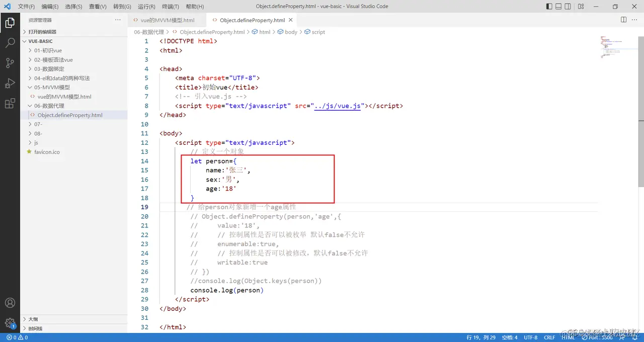Screen dimensions: 644x342
Task: Click the errors and warnings status indicator
Action: pyautogui.click(x=17, y=337)
